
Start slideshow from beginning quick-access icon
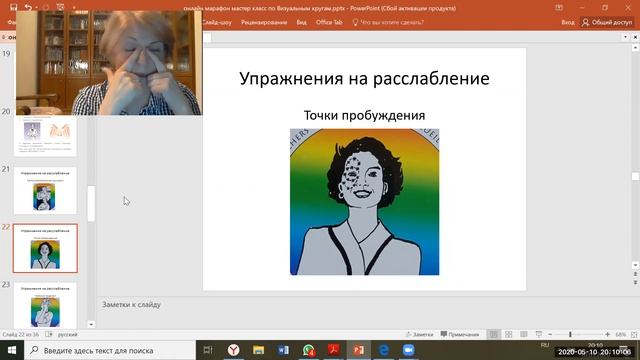coord(60,7)
